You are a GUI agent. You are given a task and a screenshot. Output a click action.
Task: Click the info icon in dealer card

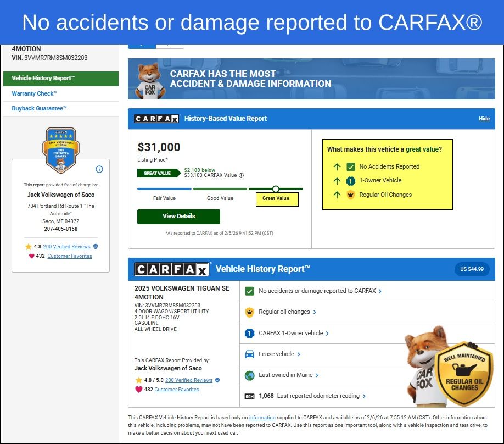tap(99, 169)
